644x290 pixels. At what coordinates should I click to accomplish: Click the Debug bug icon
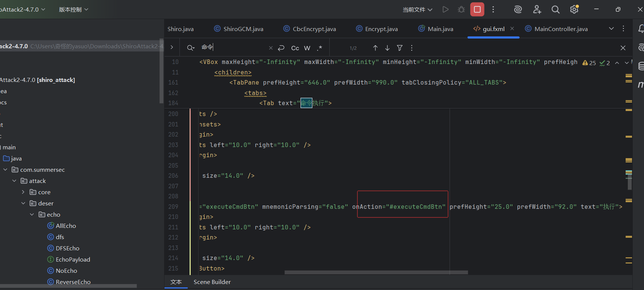coord(461,9)
